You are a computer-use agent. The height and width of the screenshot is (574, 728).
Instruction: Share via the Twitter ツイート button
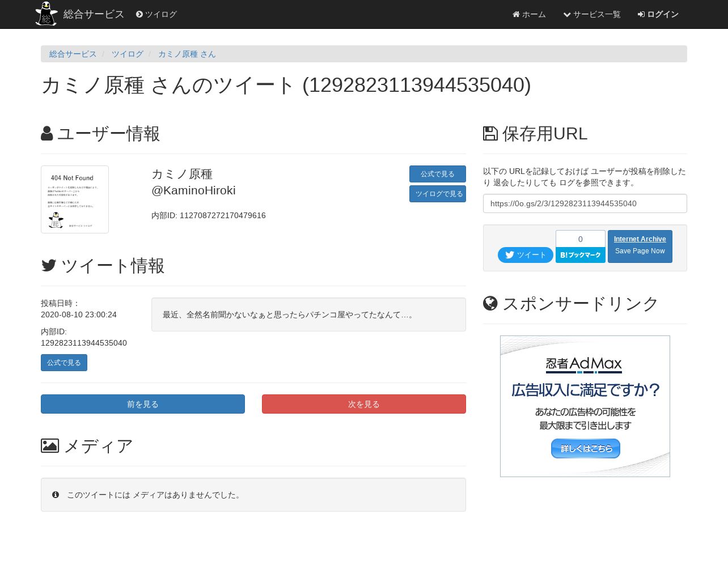pos(526,255)
